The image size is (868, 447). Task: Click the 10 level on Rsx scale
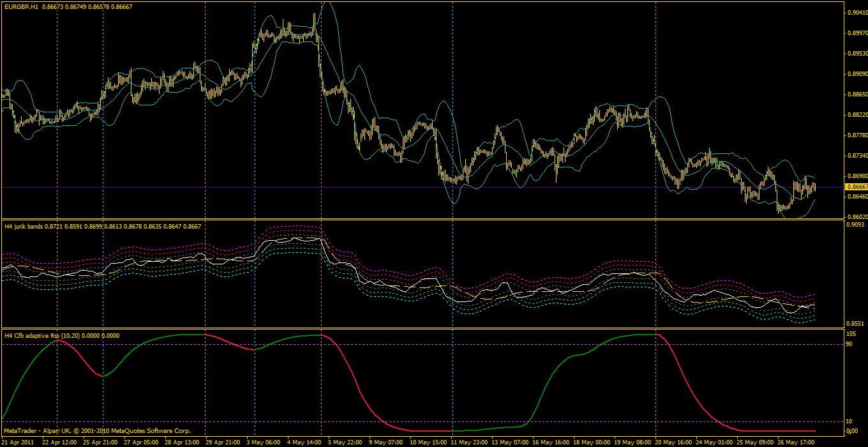pyautogui.click(x=849, y=421)
